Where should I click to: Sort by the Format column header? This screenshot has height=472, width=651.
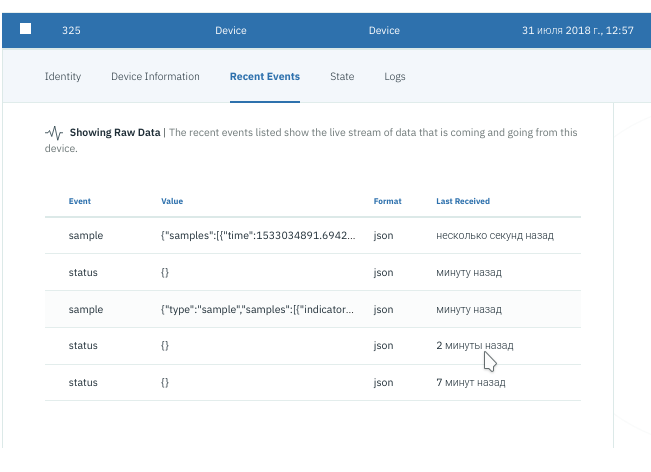click(x=387, y=201)
